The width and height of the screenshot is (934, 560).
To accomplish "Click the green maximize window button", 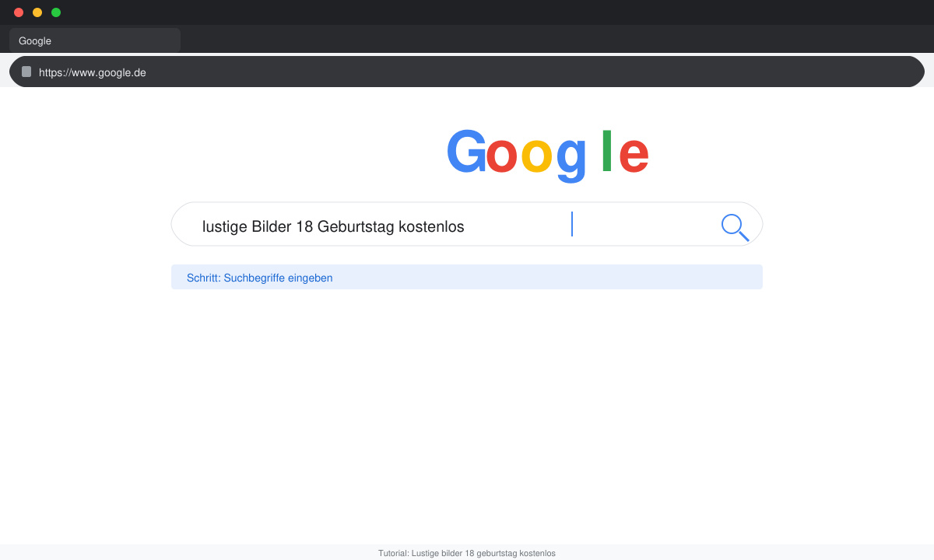I will click(x=56, y=12).
